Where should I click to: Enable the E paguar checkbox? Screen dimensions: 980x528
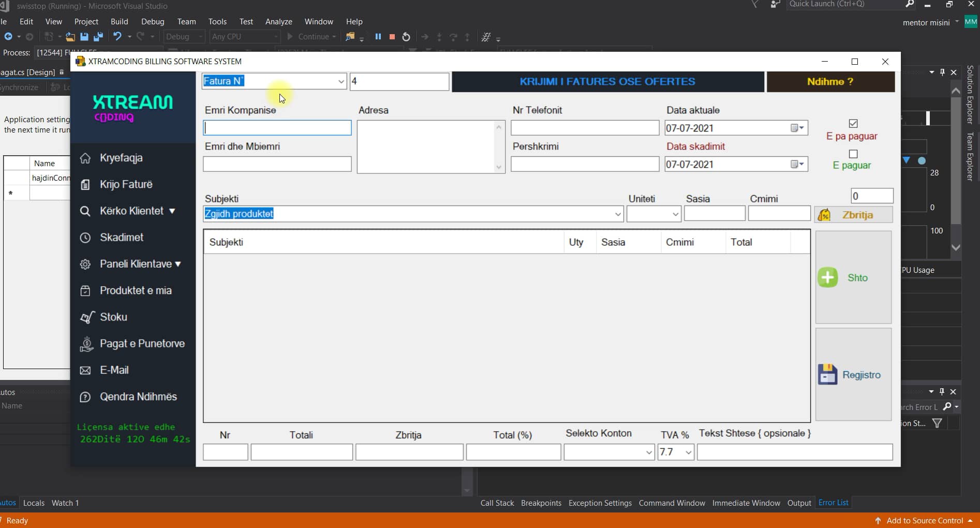click(853, 154)
